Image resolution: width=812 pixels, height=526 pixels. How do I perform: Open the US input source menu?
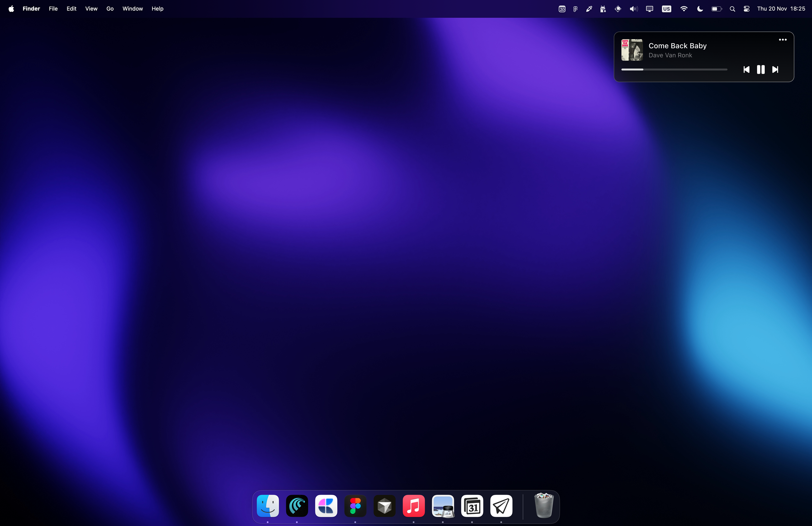pyautogui.click(x=666, y=9)
